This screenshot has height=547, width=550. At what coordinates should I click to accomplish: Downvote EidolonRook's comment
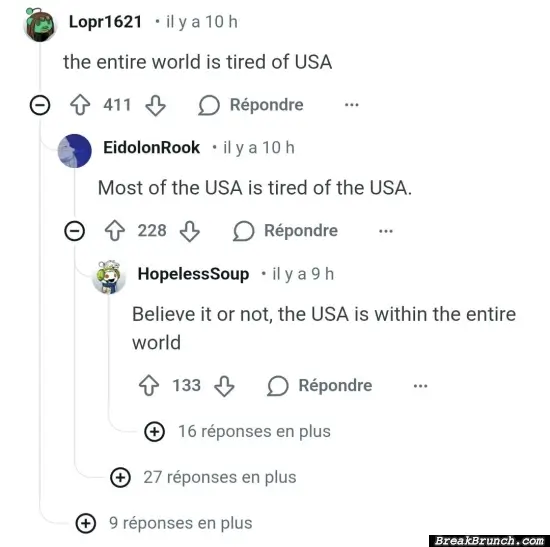click(190, 231)
